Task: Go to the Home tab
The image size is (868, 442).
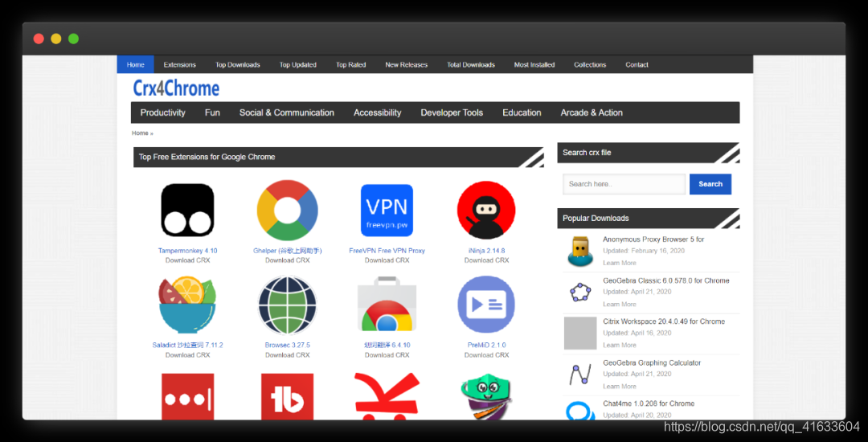Action: (x=136, y=65)
